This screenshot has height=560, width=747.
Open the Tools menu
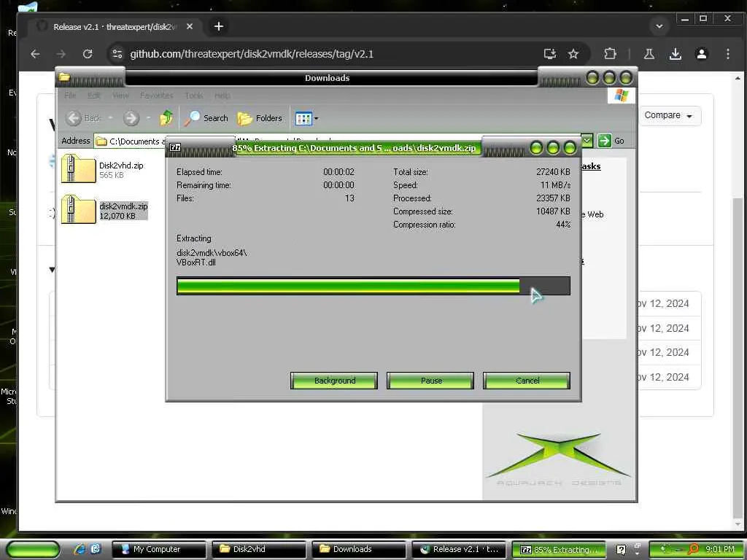(x=194, y=96)
